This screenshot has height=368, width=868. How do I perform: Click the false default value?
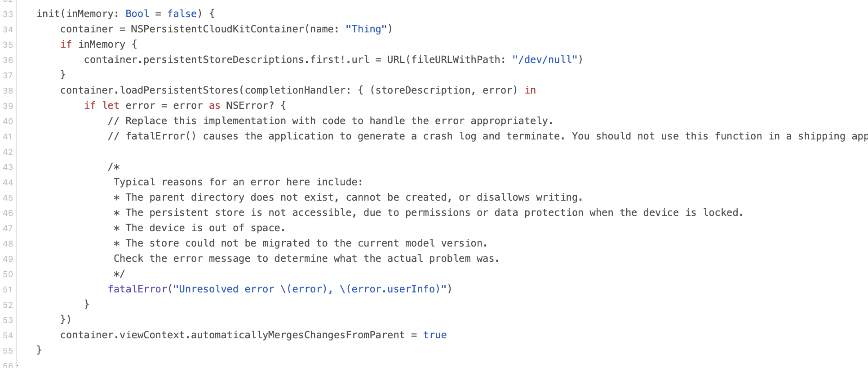(x=182, y=14)
